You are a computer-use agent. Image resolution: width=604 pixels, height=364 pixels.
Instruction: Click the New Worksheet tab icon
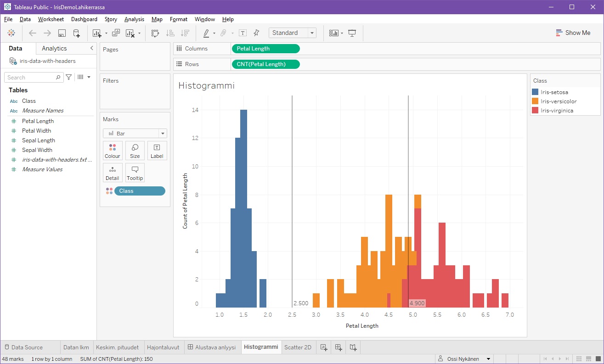pos(324,347)
